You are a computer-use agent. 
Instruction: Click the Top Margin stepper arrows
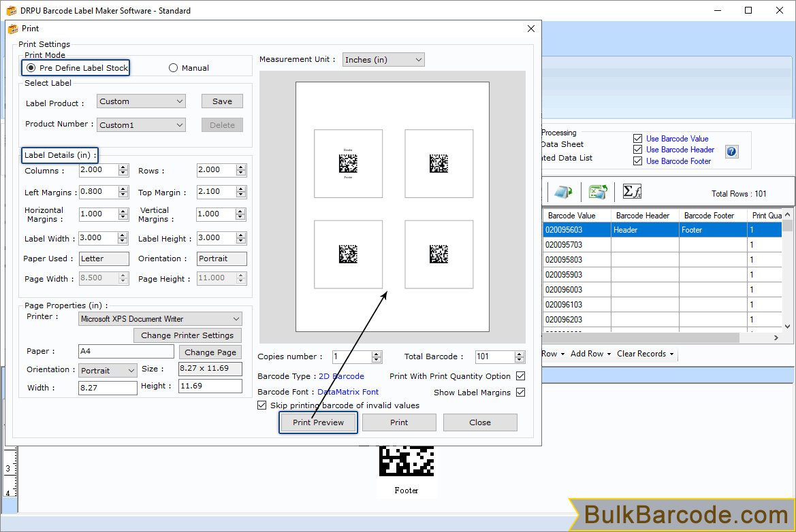241,192
